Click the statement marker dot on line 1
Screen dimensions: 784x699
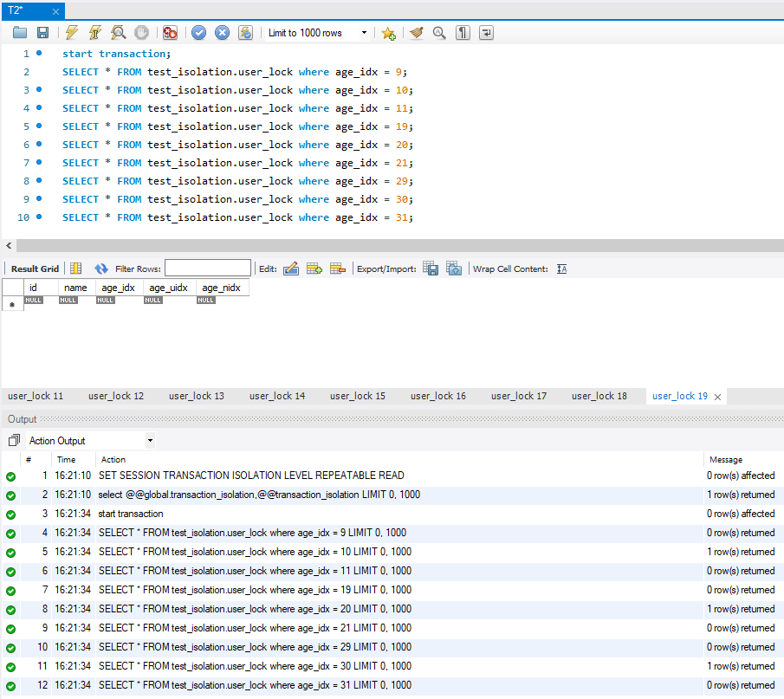39,53
